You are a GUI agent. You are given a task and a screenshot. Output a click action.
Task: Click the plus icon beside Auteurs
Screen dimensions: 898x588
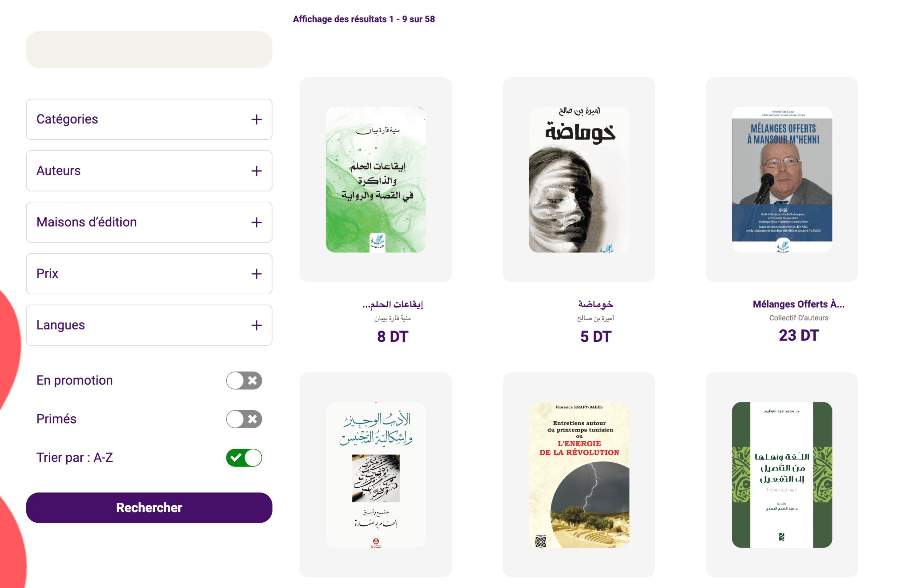[x=256, y=171]
